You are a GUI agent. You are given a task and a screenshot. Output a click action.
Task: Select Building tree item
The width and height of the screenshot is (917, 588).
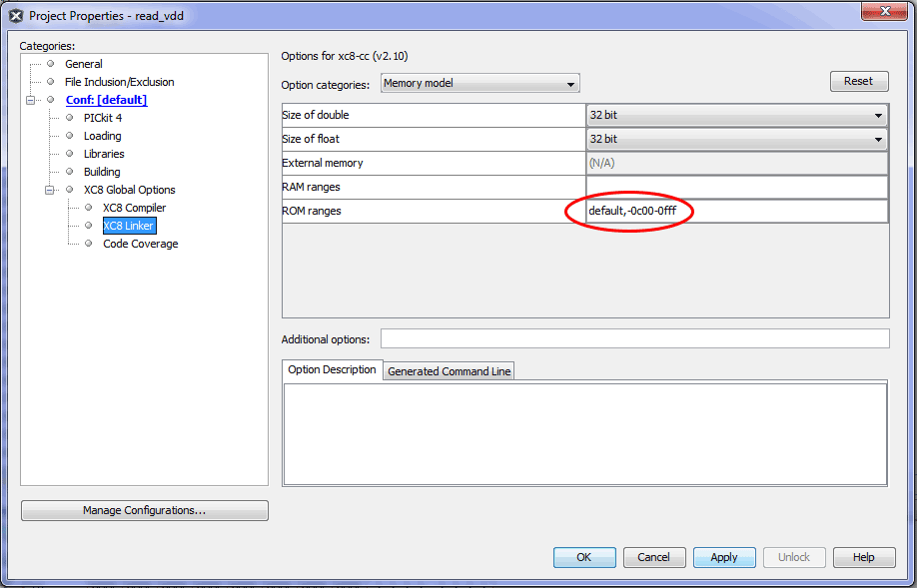(102, 172)
